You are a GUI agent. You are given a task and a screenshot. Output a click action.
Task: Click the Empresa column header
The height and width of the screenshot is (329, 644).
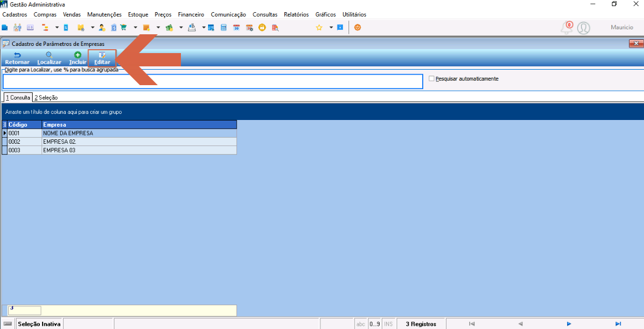(139, 124)
